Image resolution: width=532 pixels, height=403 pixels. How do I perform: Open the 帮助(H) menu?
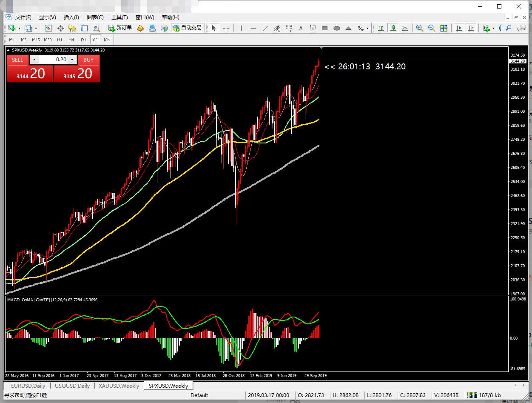(x=171, y=17)
